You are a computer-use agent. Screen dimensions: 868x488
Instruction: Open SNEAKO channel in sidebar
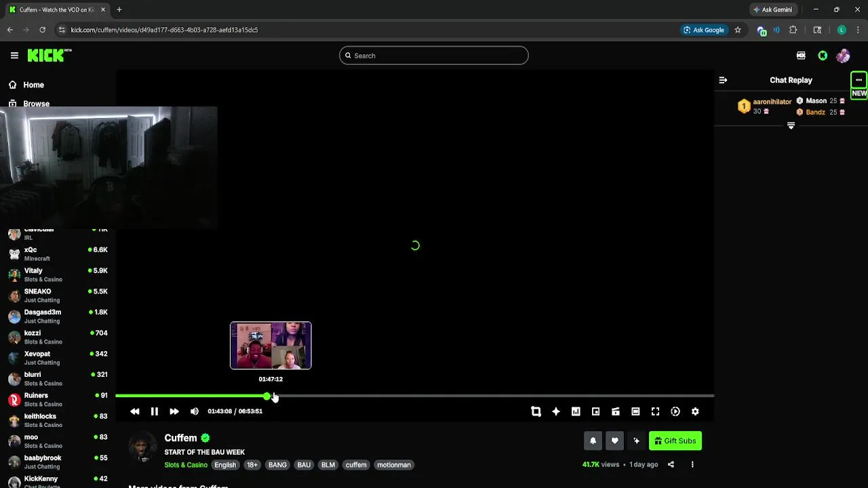[x=58, y=296]
